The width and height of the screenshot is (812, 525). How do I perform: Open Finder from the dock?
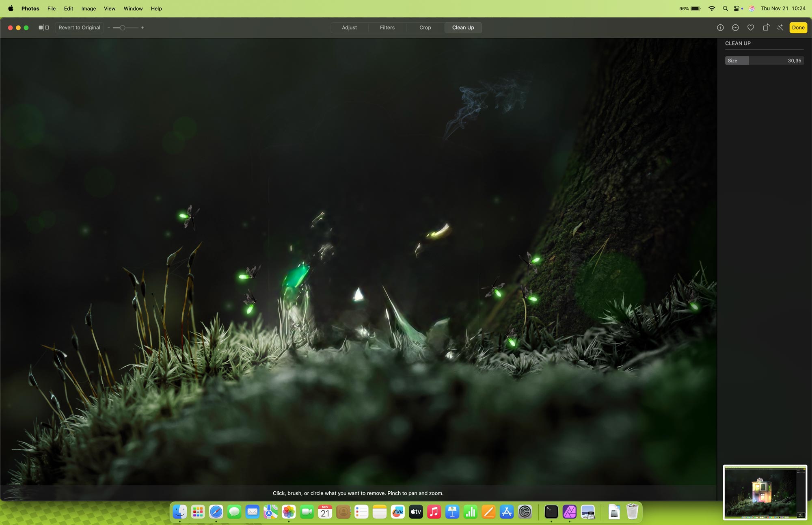coord(180,512)
